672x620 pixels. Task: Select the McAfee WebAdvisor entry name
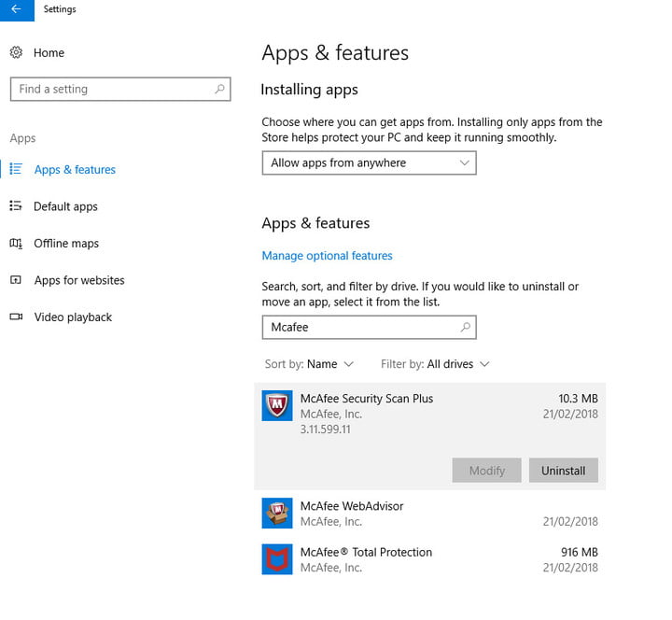(x=352, y=506)
